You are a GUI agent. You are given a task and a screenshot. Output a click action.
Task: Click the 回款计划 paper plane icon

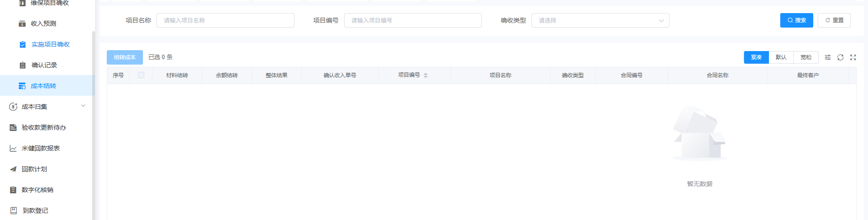pos(13,169)
